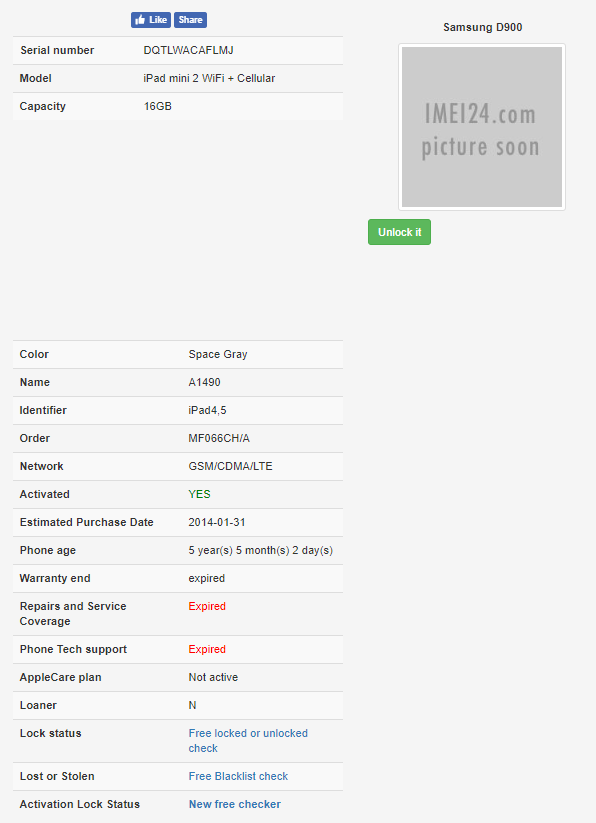Open the New free checker link
The height and width of the screenshot is (823, 596).
coord(235,804)
